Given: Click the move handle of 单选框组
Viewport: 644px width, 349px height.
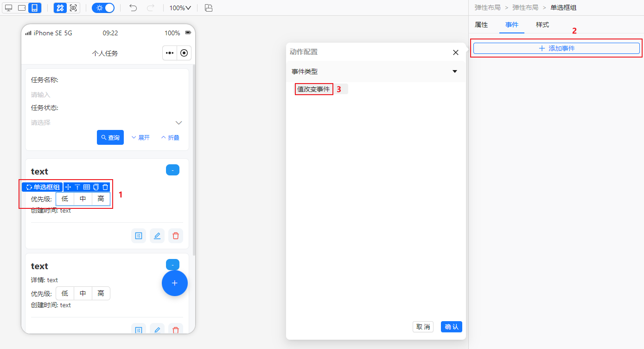Looking at the screenshot, I should pyautogui.click(x=68, y=187).
